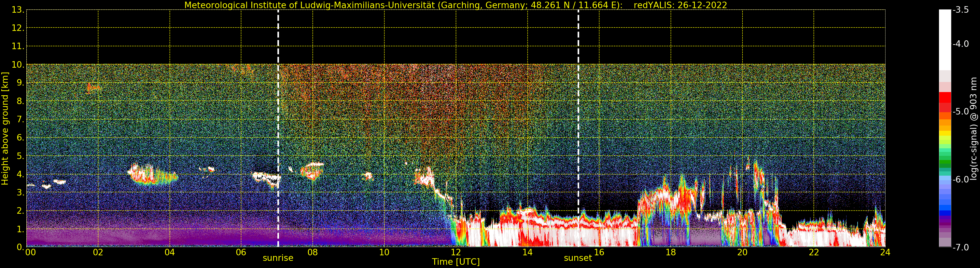The image size is (980, 268).
Task: Click the white dashed sunrise marker line
Action: tap(278, 128)
